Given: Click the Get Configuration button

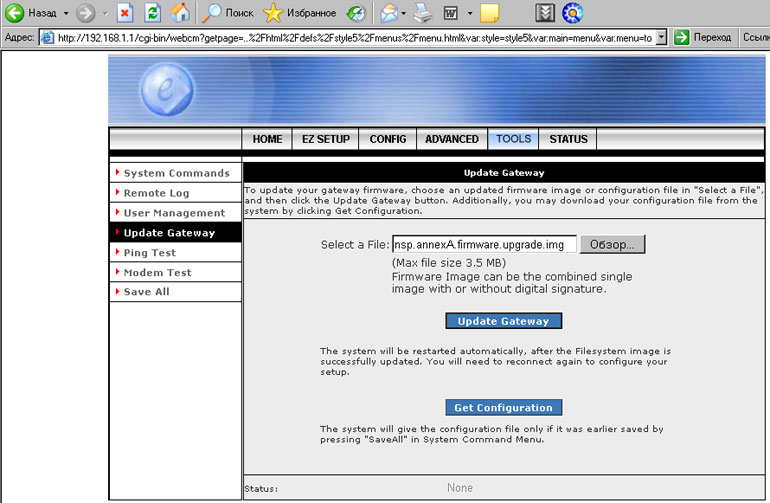Looking at the screenshot, I should pos(503,408).
